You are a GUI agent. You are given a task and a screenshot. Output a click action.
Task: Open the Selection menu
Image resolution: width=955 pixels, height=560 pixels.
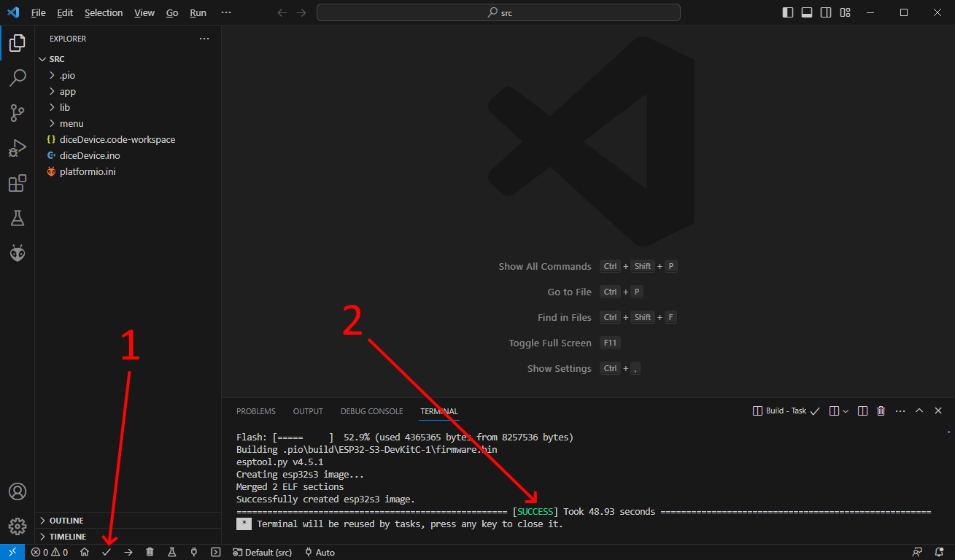[104, 12]
